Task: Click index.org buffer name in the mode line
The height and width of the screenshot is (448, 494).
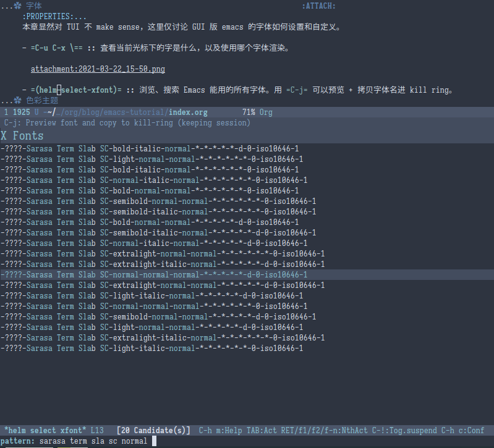Action: pos(188,112)
